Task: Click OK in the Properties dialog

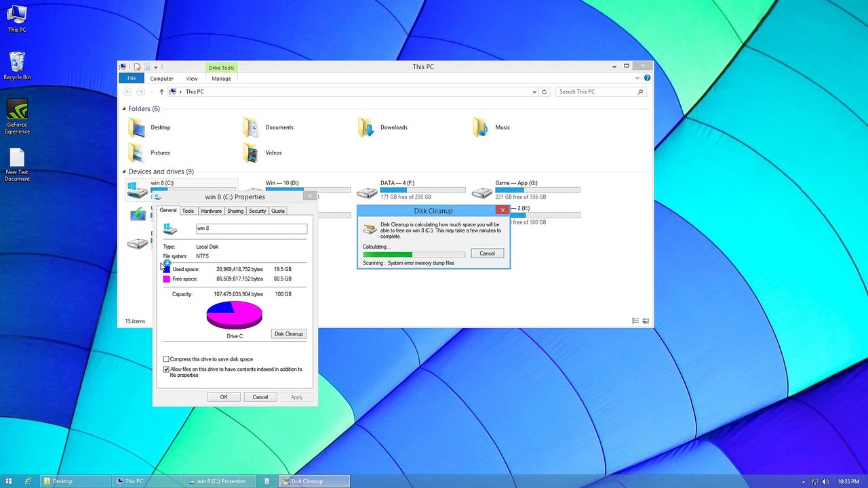Action: coord(224,397)
